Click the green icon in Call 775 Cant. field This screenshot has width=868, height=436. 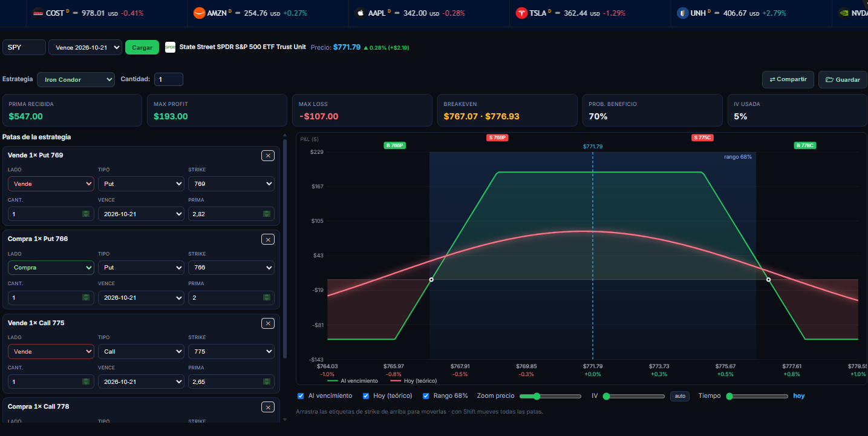[86, 381]
